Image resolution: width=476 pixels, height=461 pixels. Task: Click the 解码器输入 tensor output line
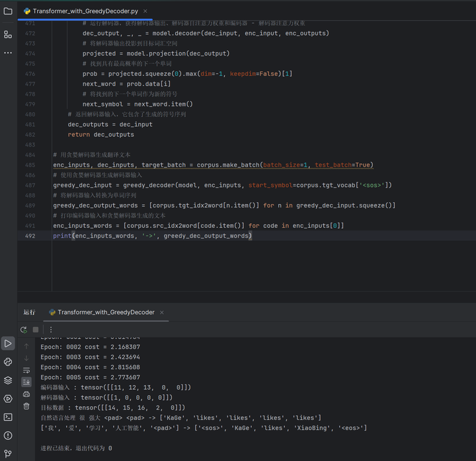point(106,398)
